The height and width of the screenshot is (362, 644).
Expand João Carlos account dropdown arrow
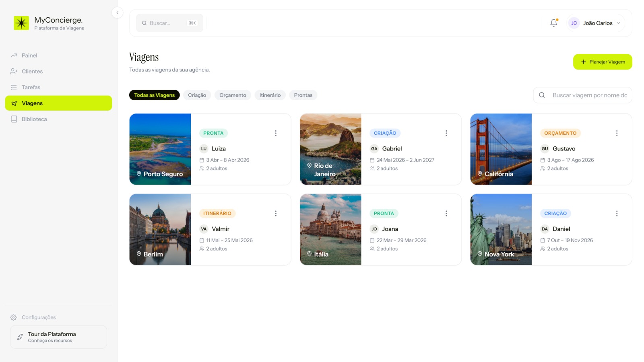point(618,23)
